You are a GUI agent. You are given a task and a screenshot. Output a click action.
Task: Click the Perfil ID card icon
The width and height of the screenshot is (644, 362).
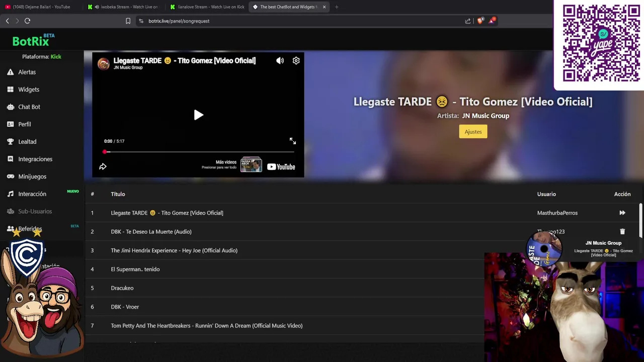click(10, 124)
